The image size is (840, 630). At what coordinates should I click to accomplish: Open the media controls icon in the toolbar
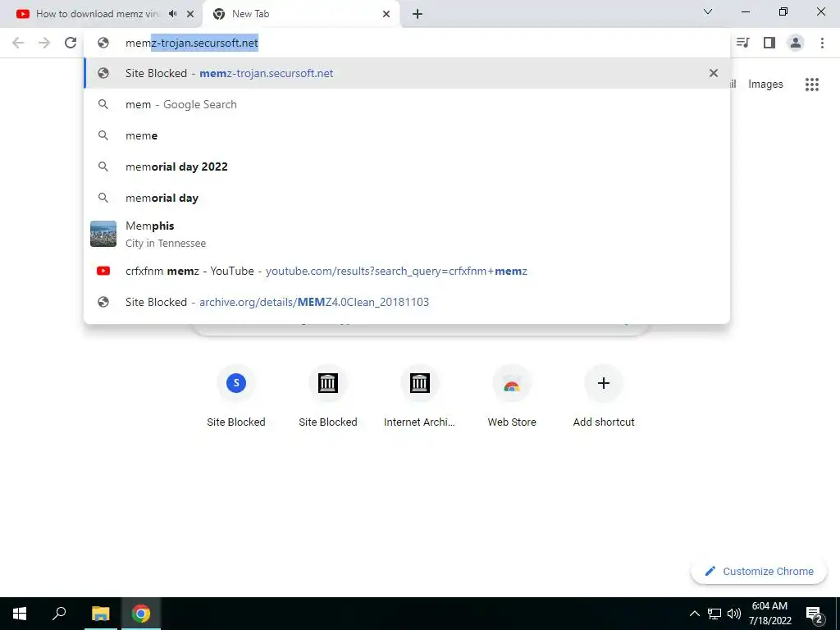coord(742,43)
